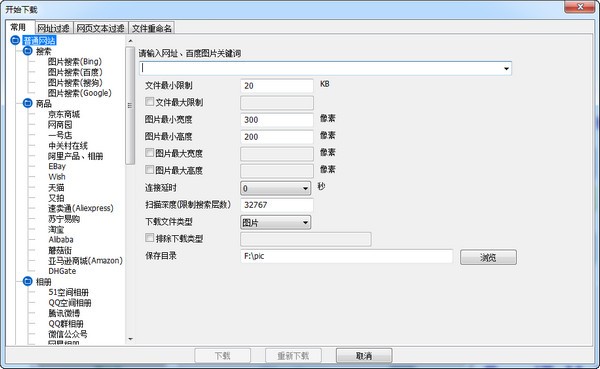Viewport: 600px width, 369px height.
Task: Open the 网址过滤 tab
Action: pyautogui.click(x=54, y=28)
